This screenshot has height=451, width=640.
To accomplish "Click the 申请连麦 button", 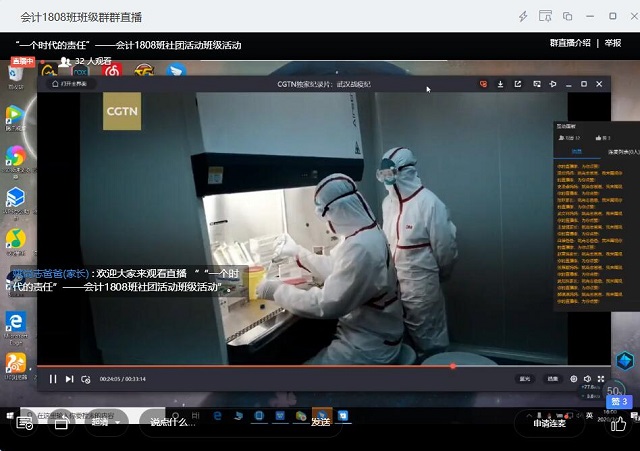I will 549,423.
